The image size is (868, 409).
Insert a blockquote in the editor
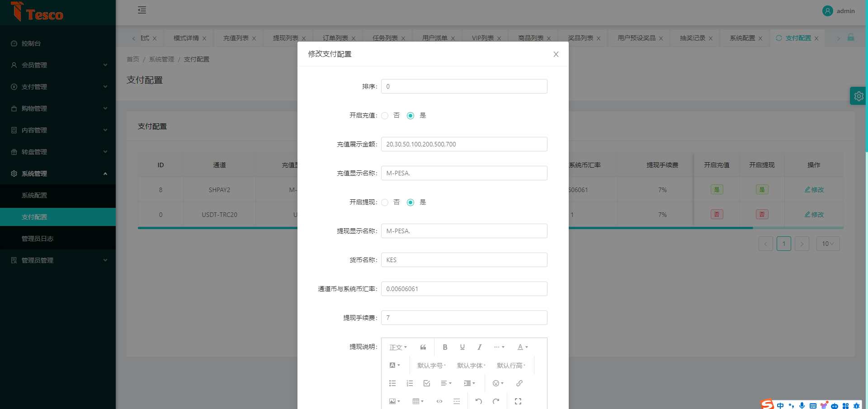click(x=423, y=347)
